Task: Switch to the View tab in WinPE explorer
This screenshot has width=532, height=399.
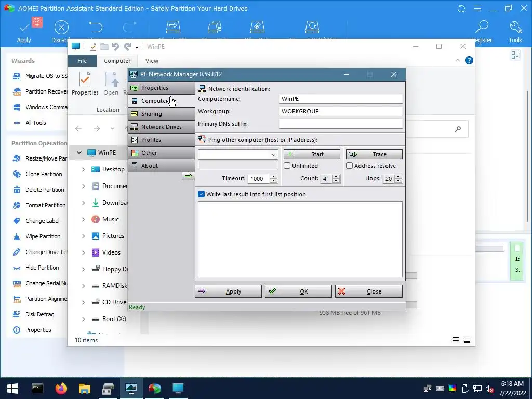Action: coord(152,61)
